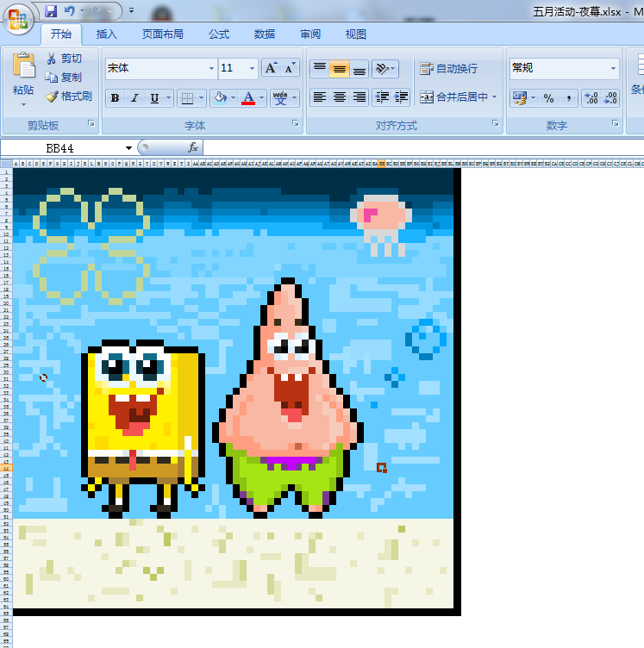Open the Office button menu
The width and height of the screenshot is (644, 648).
(18, 20)
